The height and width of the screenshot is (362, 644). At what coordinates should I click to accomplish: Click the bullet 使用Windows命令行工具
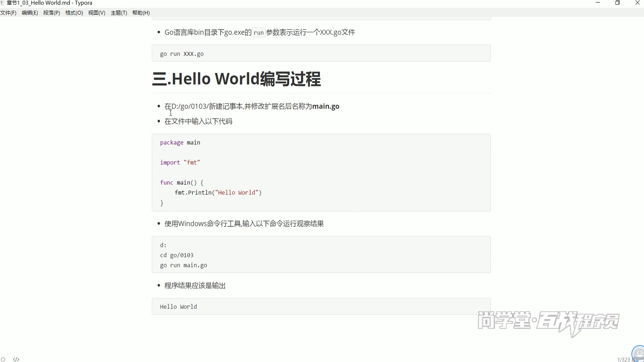point(244,224)
